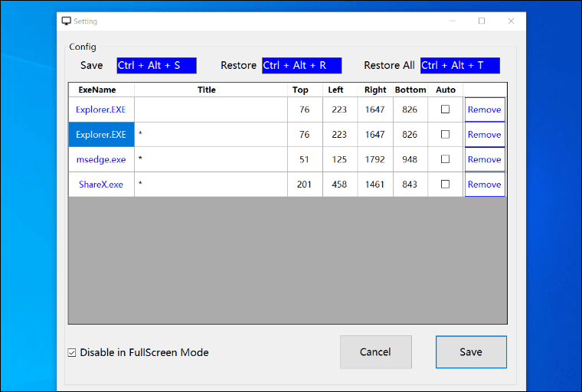The image size is (582, 392).
Task: Click Top value 76 in highlighted Explorer.EXE row
Action: (x=305, y=135)
